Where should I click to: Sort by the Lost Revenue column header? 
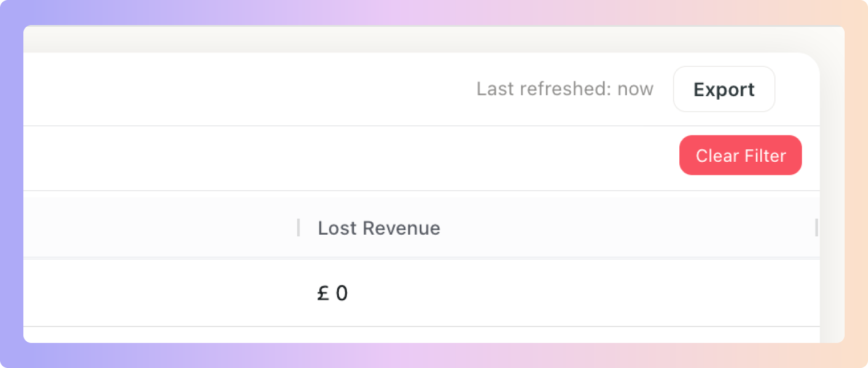pyautogui.click(x=379, y=228)
